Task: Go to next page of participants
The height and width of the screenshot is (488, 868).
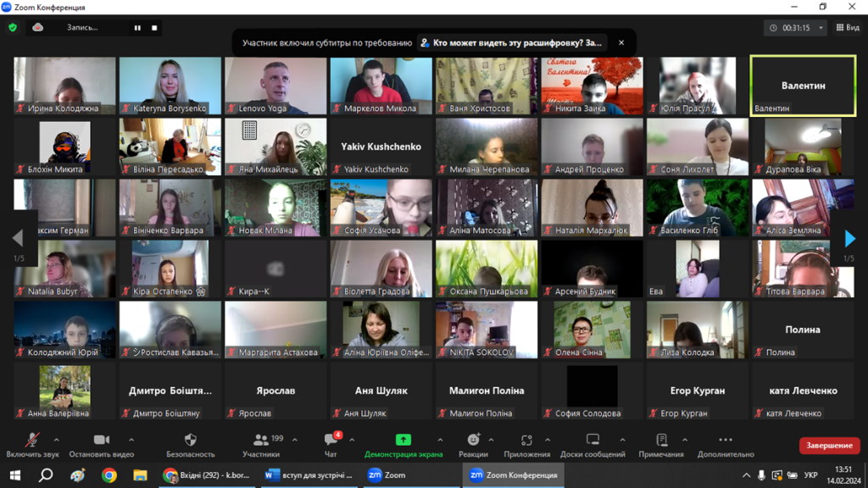Action: [850, 240]
